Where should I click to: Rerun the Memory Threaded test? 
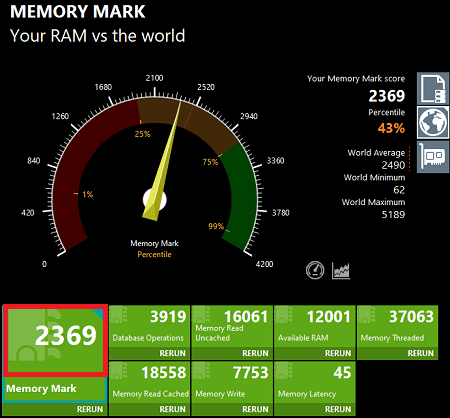point(420,353)
